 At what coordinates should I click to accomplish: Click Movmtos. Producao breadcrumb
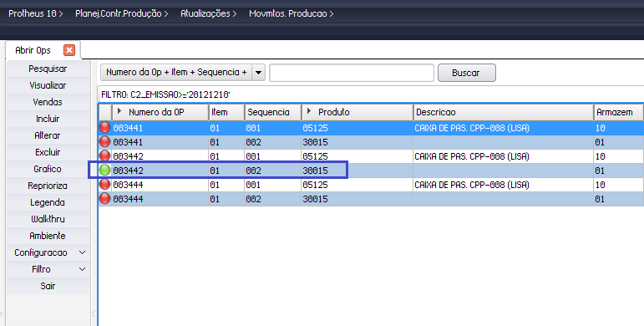(x=292, y=13)
